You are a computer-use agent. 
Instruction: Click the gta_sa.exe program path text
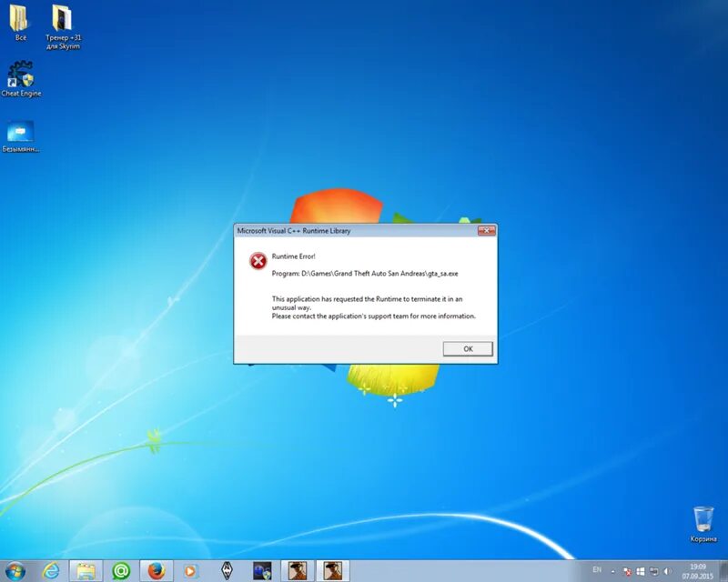pyautogui.click(x=365, y=274)
